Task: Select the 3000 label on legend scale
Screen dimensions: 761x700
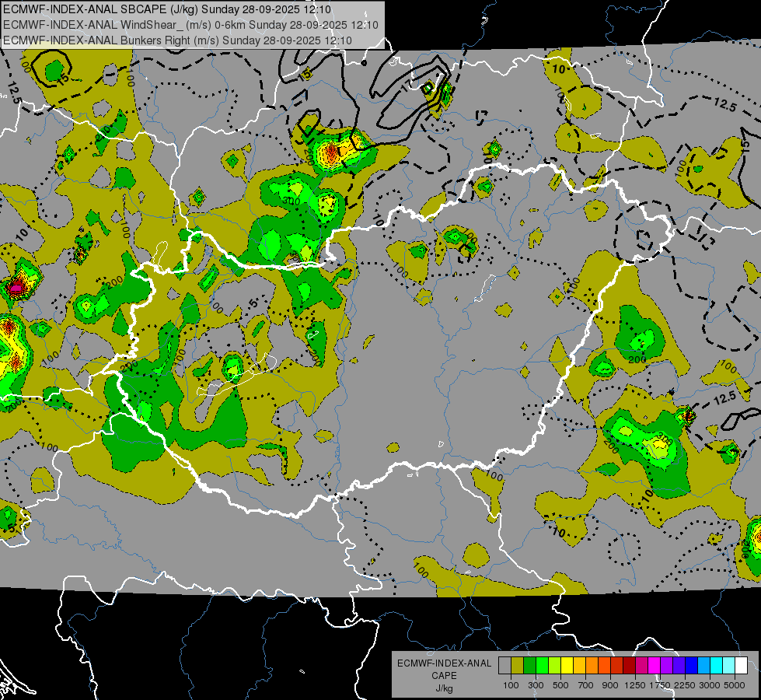Action: [710, 685]
